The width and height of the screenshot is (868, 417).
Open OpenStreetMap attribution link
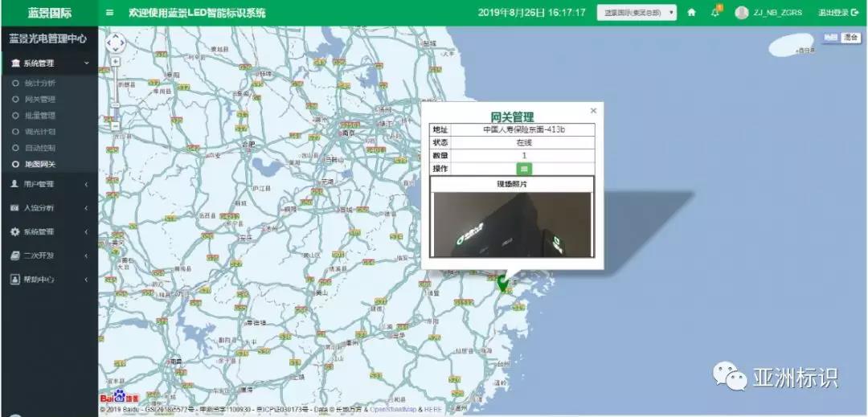pyautogui.click(x=392, y=409)
